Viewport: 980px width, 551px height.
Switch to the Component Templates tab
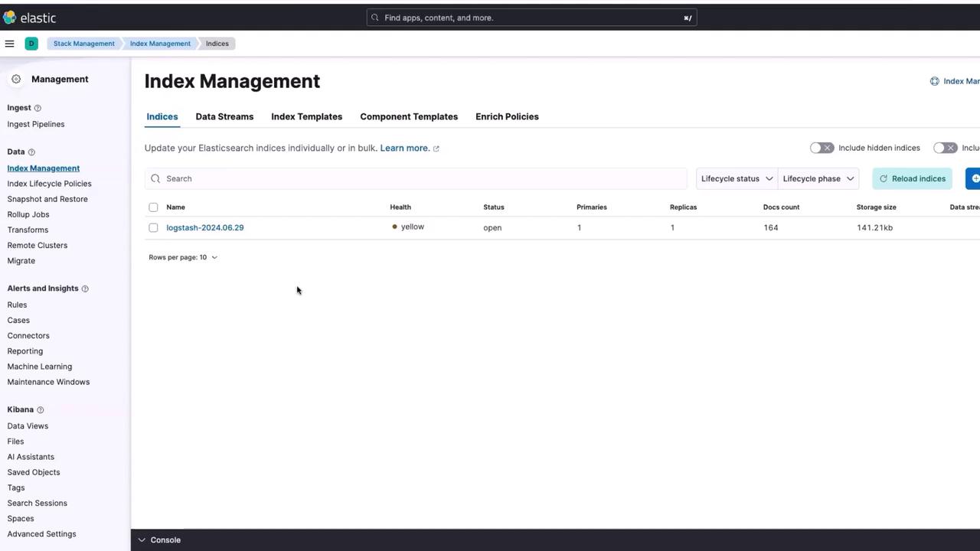(x=409, y=117)
